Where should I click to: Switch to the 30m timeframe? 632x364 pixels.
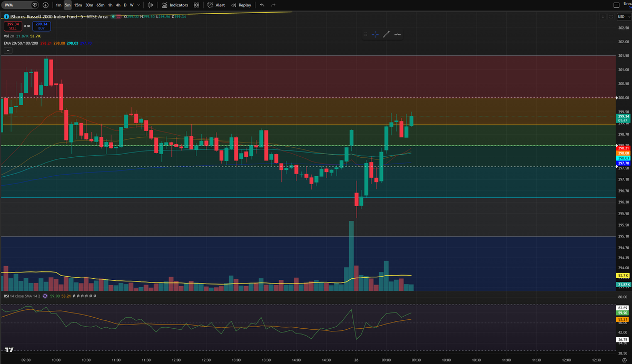click(89, 5)
